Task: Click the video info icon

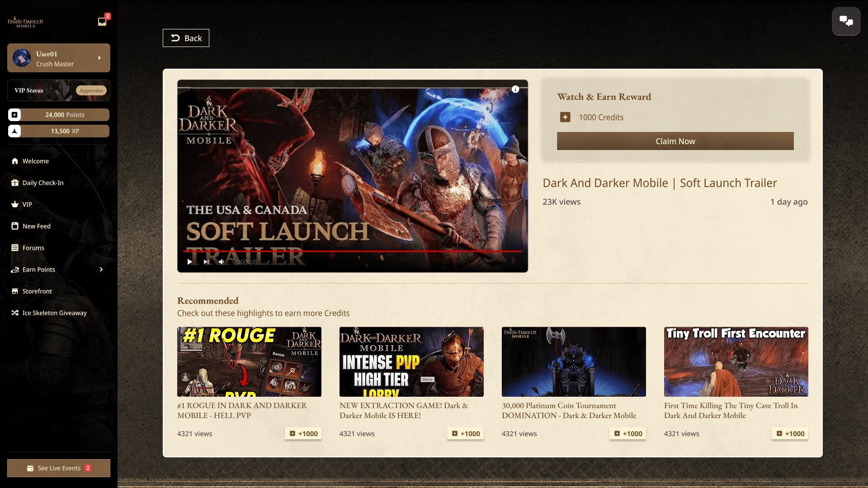Action: pyautogui.click(x=515, y=89)
